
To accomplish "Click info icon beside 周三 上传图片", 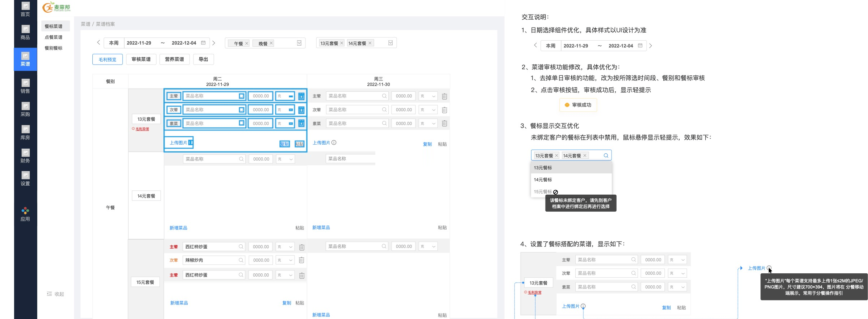I will tap(334, 143).
